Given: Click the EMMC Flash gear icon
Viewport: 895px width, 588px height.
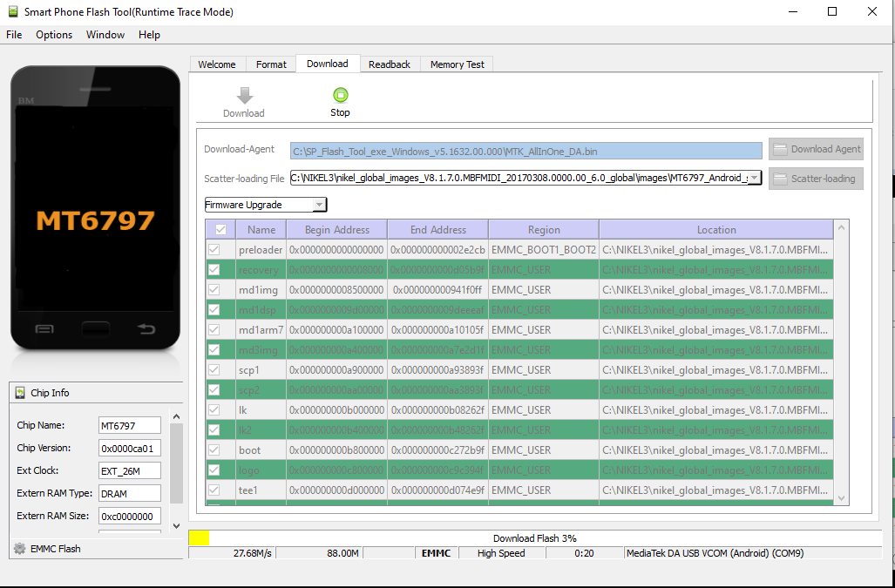Looking at the screenshot, I should pyautogui.click(x=19, y=549).
